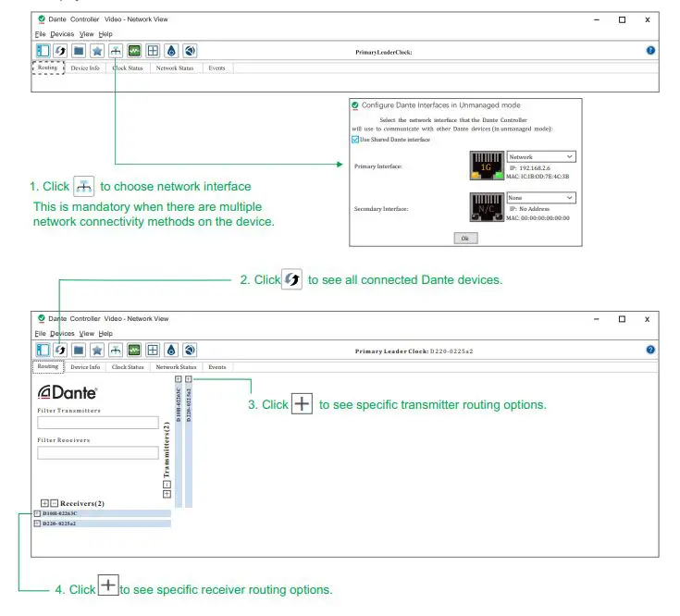This screenshot has height=616, width=680.
Task: Switch to the Network Status tab in the upper window
Action: click(175, 68)
